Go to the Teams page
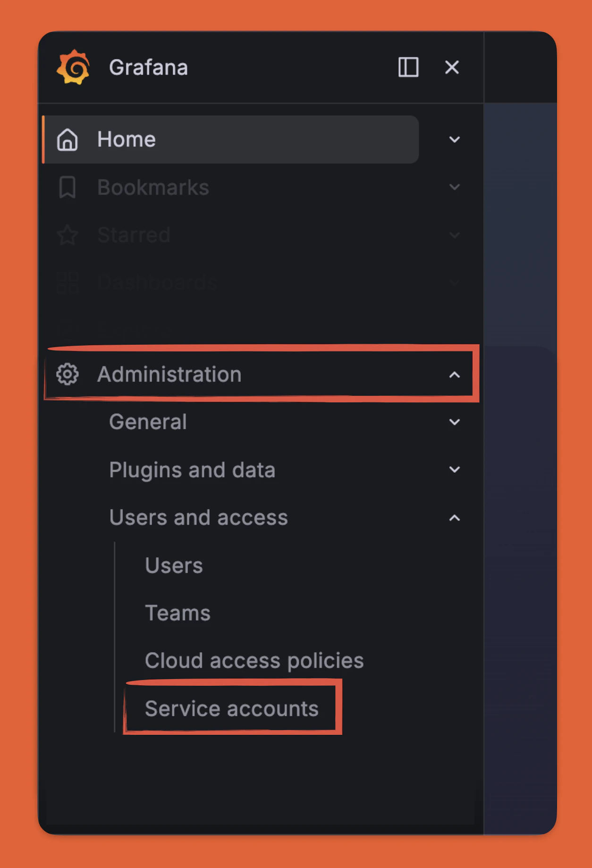Image resolution: width=592 pixels, height=868 pixels. [178, 613]
